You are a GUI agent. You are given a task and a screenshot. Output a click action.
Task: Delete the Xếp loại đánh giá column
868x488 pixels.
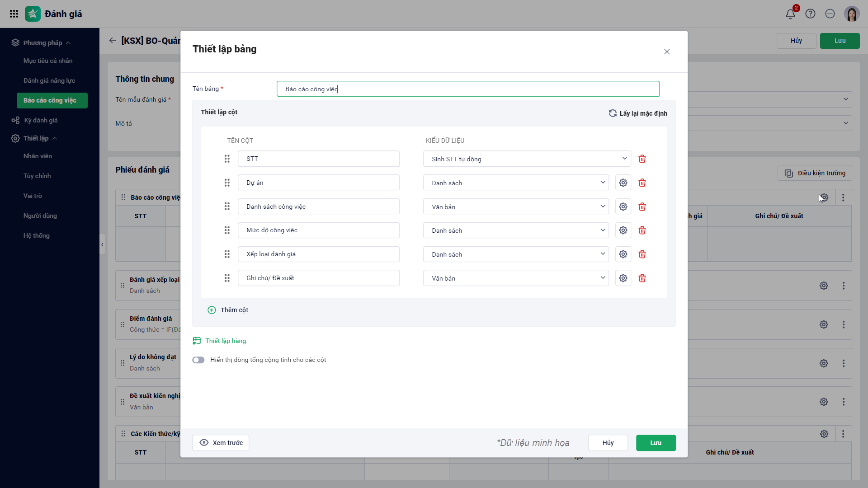coord(642,254)
